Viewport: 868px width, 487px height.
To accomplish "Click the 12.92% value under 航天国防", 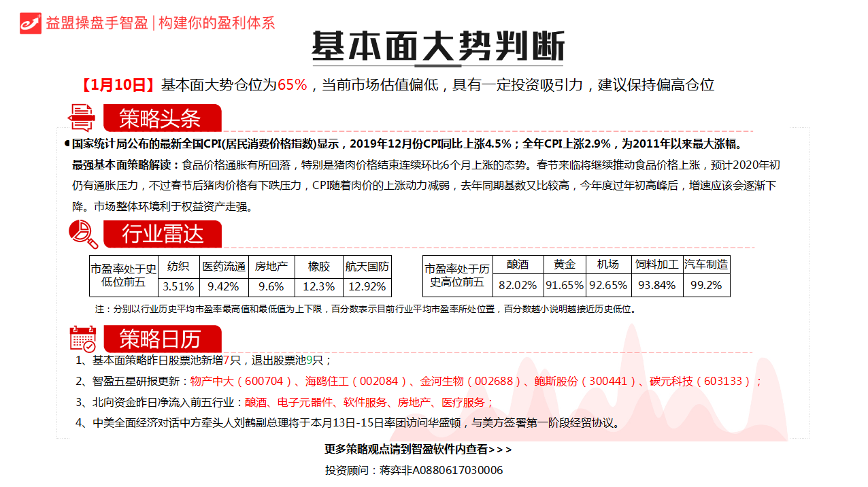I will [367, 287].
